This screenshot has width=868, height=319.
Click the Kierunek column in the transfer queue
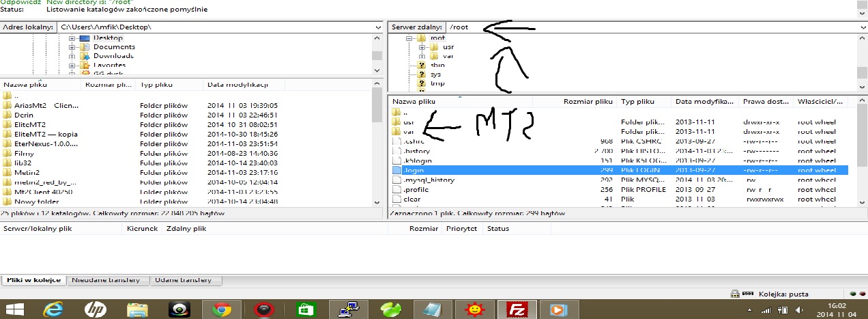click(x=142, y=229)
